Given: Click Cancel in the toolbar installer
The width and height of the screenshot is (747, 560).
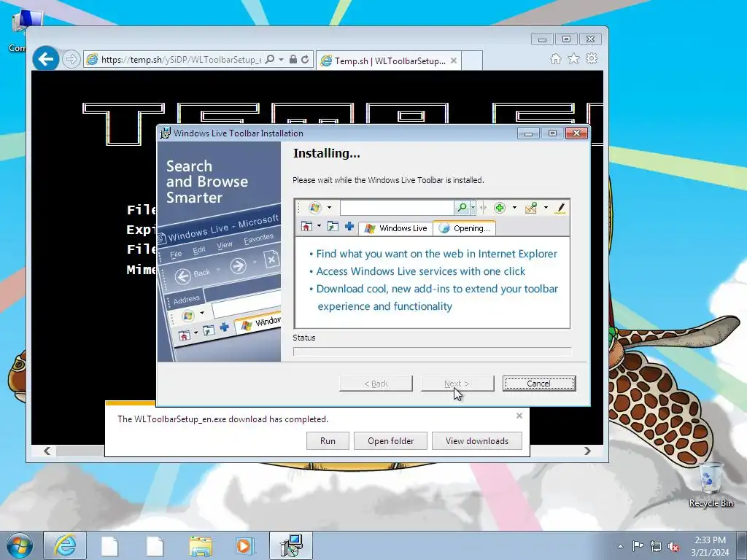Looking at the screenshot, I should click(x=539, y=384).
